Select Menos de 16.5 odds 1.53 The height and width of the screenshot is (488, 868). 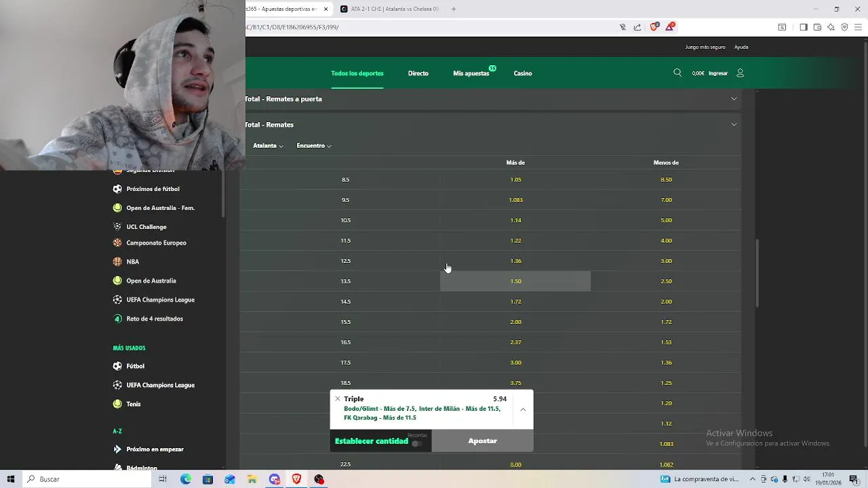pos(666,342)
